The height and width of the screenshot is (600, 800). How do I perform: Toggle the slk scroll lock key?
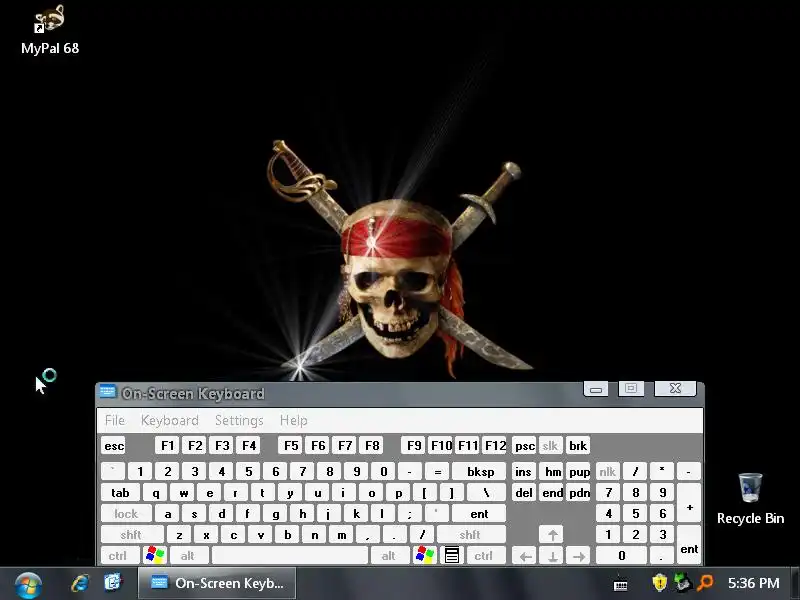(550, 445)
